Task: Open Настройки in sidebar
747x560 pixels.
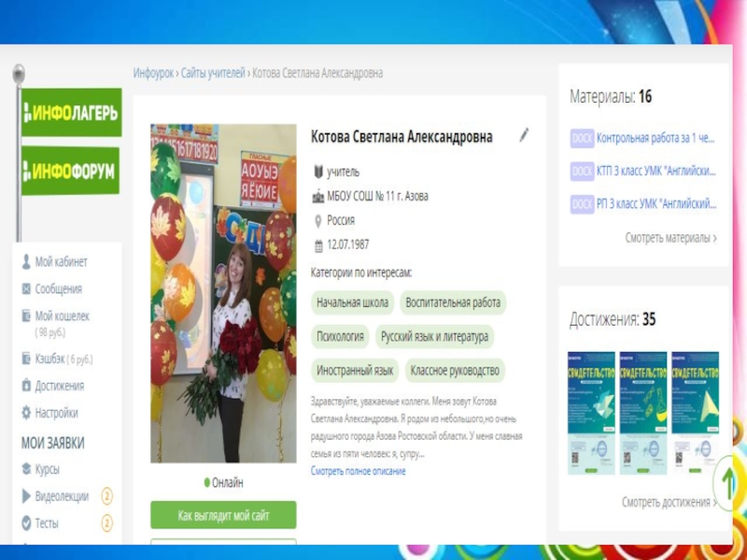Action: 56,413
